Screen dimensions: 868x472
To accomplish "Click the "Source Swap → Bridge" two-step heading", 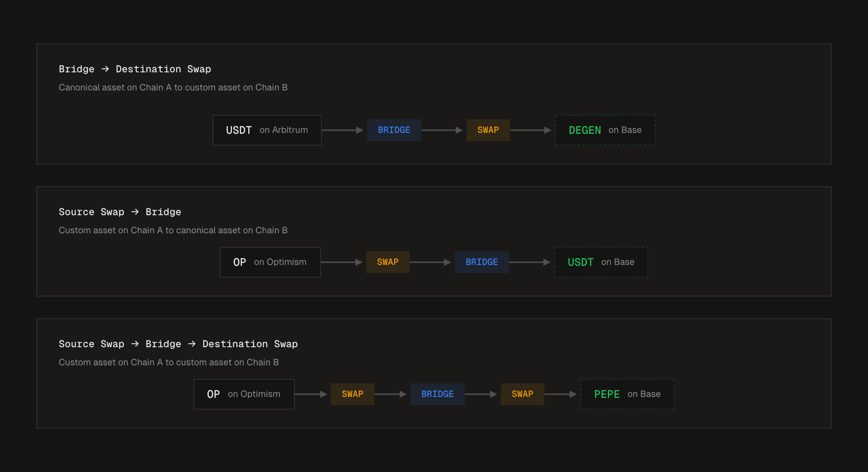I will pos(120,212).
